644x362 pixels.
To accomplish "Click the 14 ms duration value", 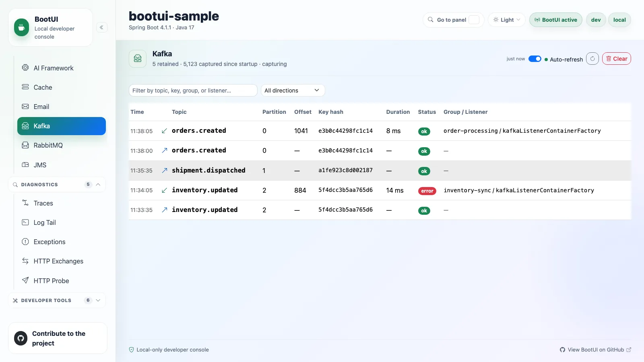I will pos(395,190).
